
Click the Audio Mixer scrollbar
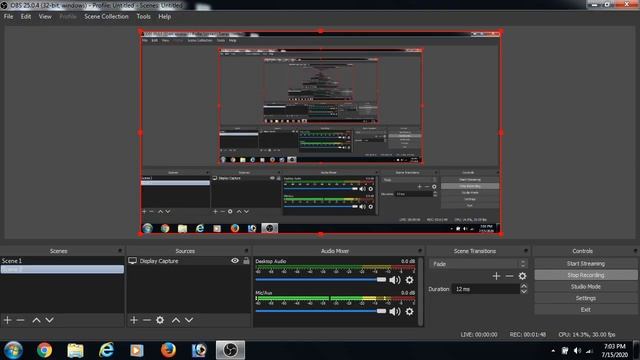(x=421, y=291)
